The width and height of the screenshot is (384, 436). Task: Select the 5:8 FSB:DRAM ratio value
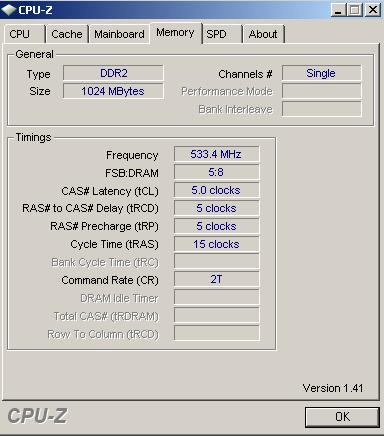pos(216,172)
